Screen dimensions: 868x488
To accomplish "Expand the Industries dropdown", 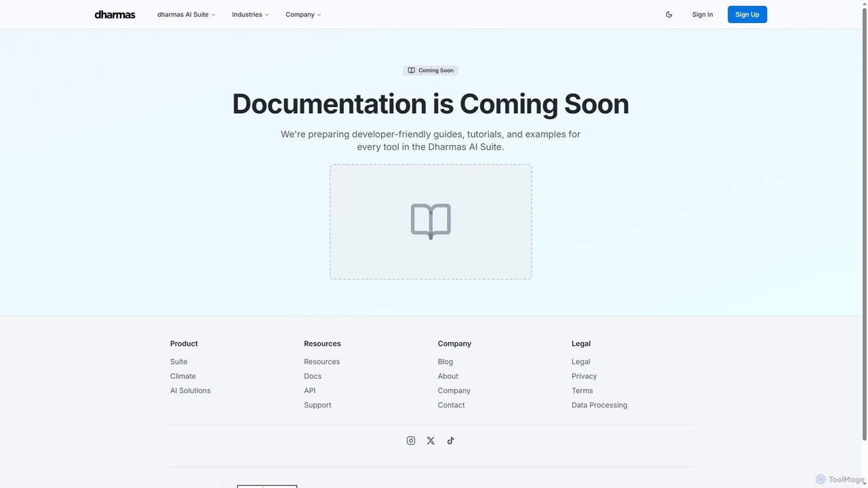I will (250, 14).
